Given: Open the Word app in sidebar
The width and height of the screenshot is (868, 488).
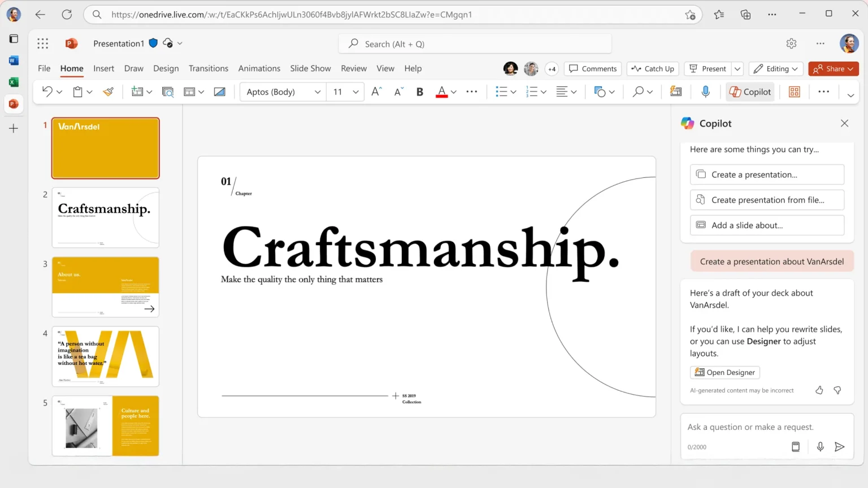Looking at the screenshot, I should click(x=14, y=60).
